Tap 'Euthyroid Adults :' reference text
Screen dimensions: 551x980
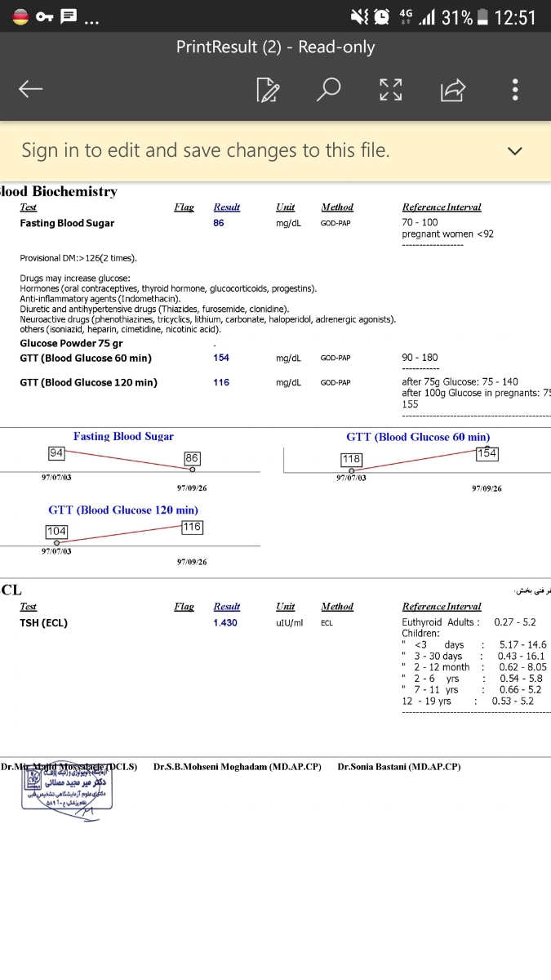(x=441, y=622)
